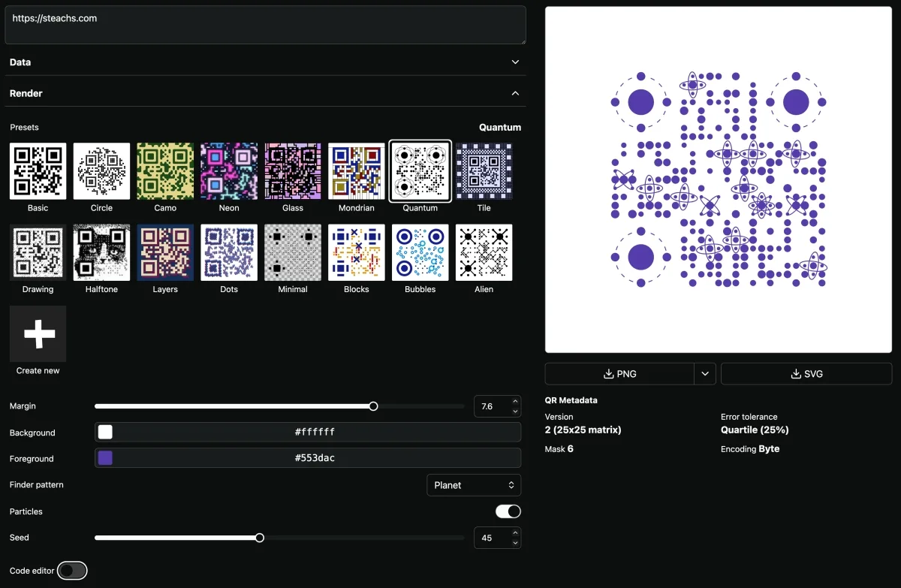The width and height of the screenshot is (901, 588).
Task: Pick the Alien preset
Action: coord(484,252)
